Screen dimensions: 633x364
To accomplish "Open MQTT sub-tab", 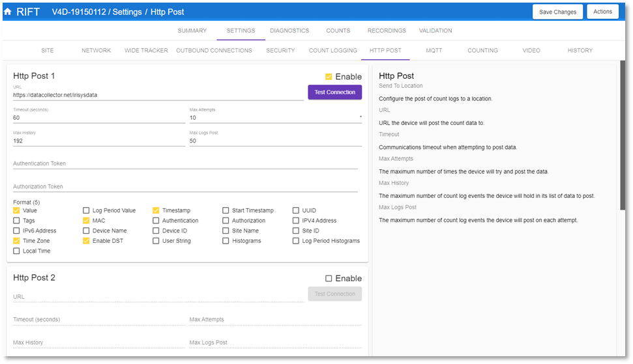I will (434, 50).
